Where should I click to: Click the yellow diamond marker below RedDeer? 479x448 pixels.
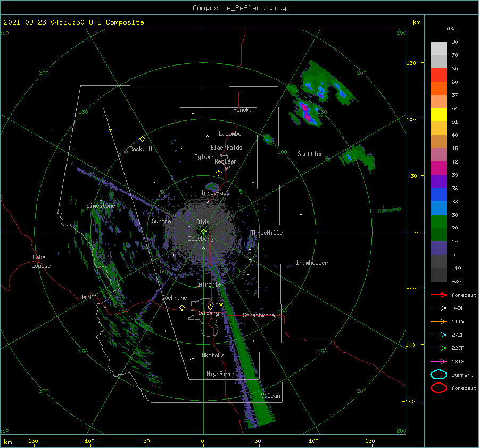click(219, 173)
